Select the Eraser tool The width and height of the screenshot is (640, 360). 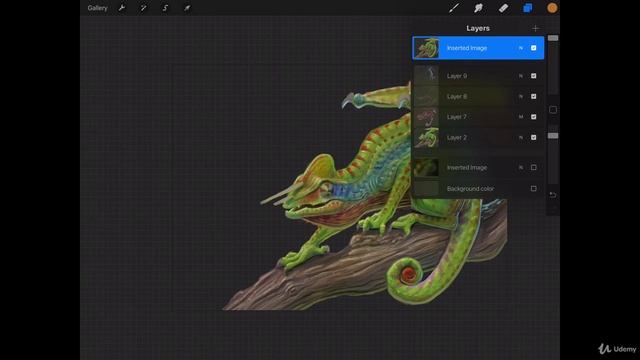(503, 8)
